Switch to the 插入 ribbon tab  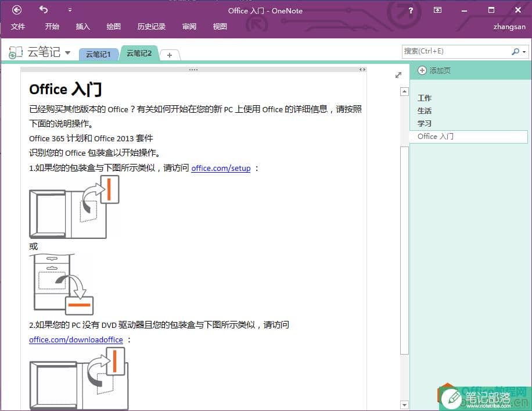[83, 27]
